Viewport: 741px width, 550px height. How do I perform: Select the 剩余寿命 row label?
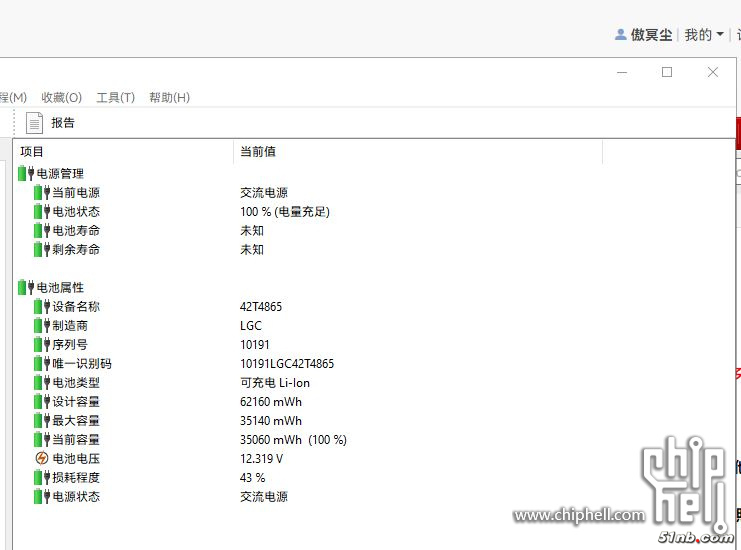point(76,249)
